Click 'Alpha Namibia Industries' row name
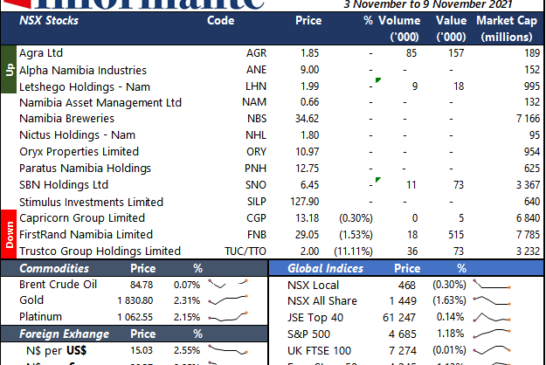The image size is (546, 365). click(x=83, y=70)
